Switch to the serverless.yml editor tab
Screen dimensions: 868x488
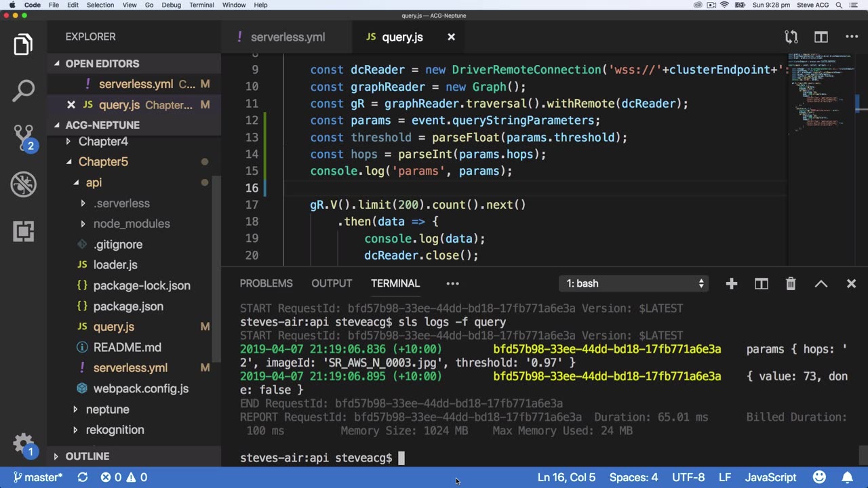click(x=288, y=37)
